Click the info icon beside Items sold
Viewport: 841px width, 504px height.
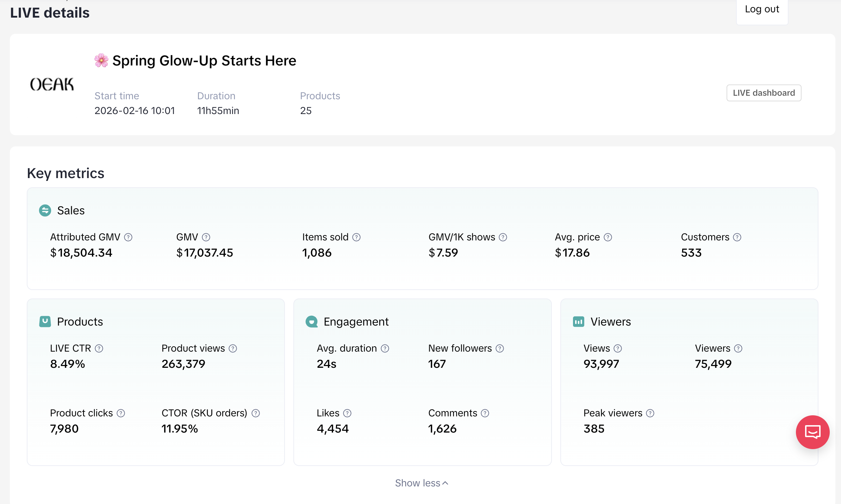(356, 237)
